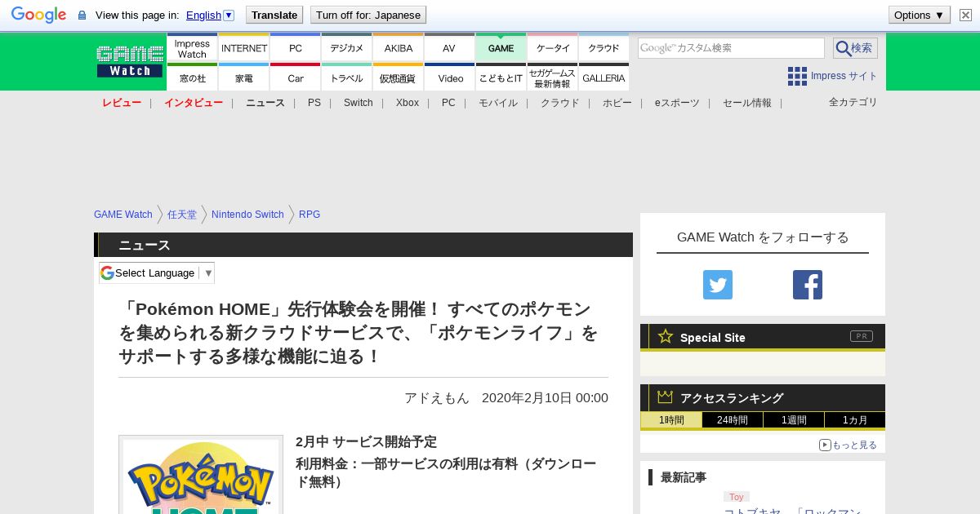Focus the Google custom search field
Image resolution: width=980 pixels, height=514 pixels.
(x=731, y=48)
